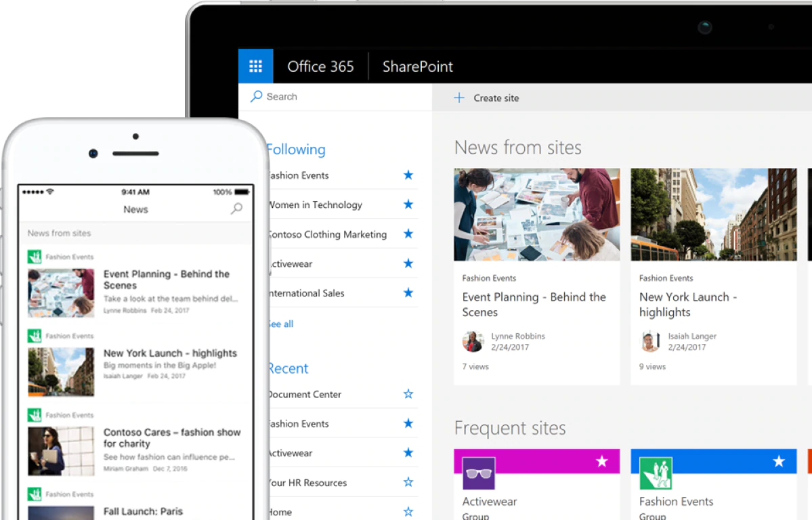
Task: Click the Create site button
Action: (x=485, y=97)
